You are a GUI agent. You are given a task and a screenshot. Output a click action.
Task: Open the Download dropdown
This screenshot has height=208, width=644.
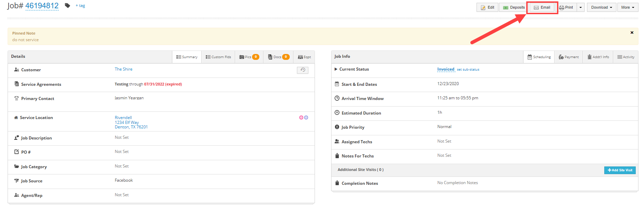click(x=602, y=7)
